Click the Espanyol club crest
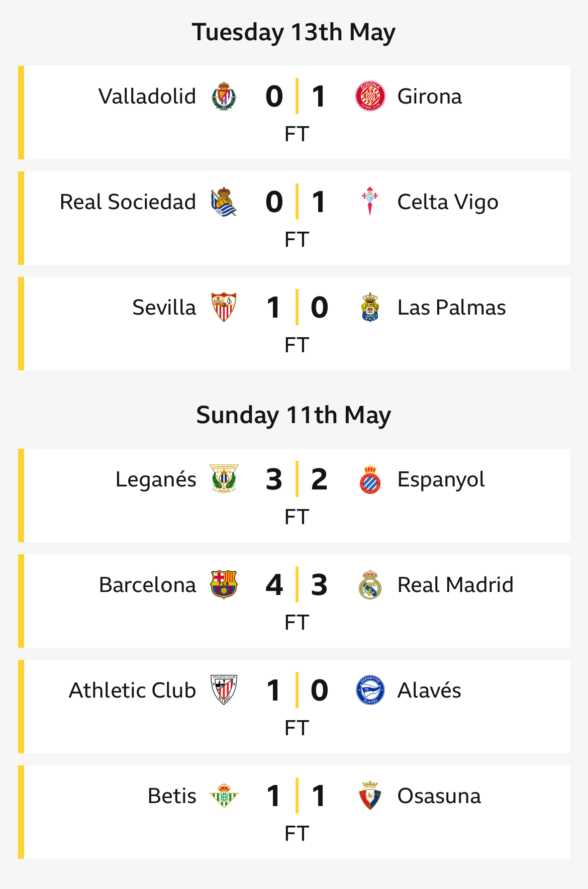The width and height of the screenshot is (588, 889). pyautogui.click(x=370, y=479)
